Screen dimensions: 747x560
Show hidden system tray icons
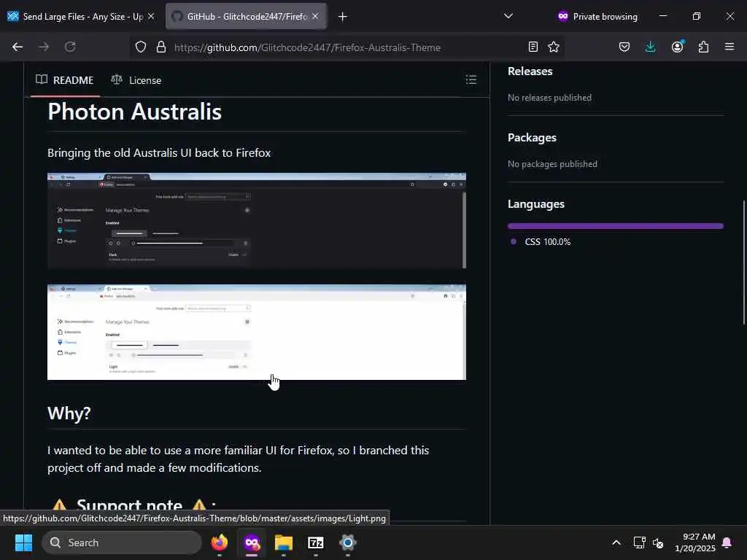[616, 542]
